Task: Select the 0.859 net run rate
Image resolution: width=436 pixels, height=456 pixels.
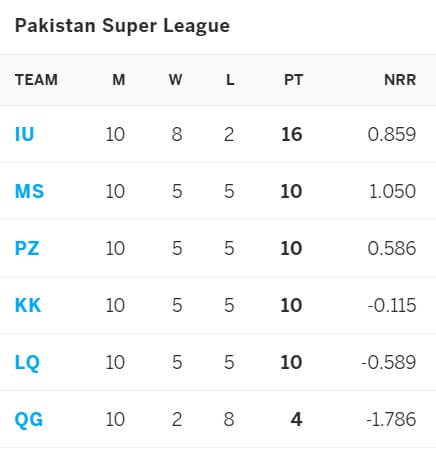Action: coord(392,134)
